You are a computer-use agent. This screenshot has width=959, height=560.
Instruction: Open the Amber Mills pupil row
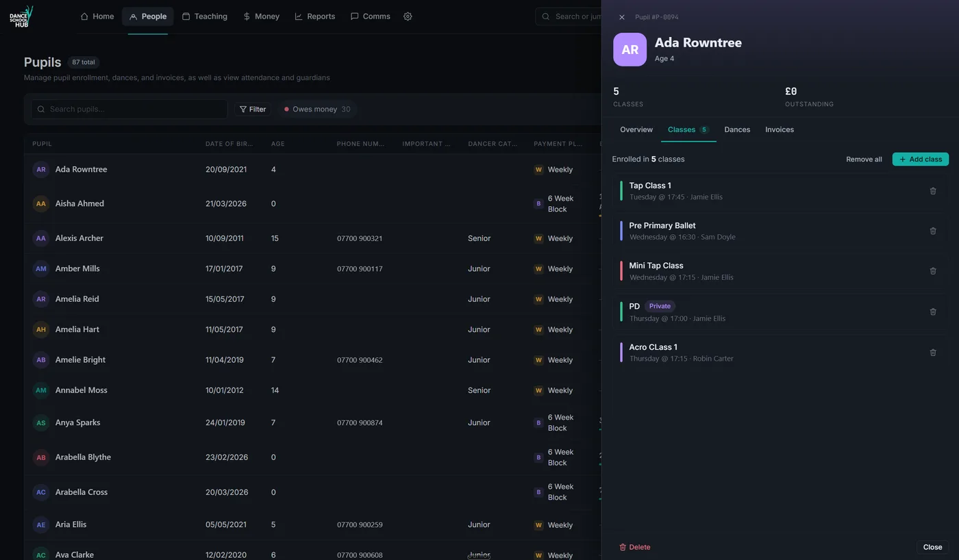coord(312,268)
